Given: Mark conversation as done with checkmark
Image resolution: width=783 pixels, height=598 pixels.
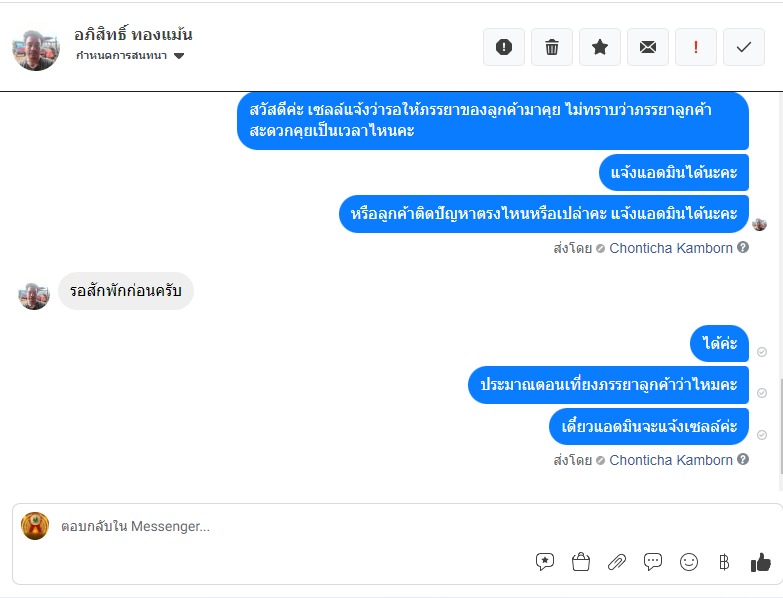Looking at the screenshot, I should [x=744, y=47].
